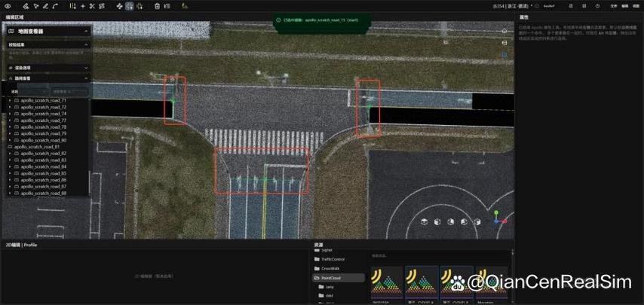Viewport: 644px width, 305px height.
Task: Select apollo_scratch_road_78 in tree
Action: (x=44, y=127)
